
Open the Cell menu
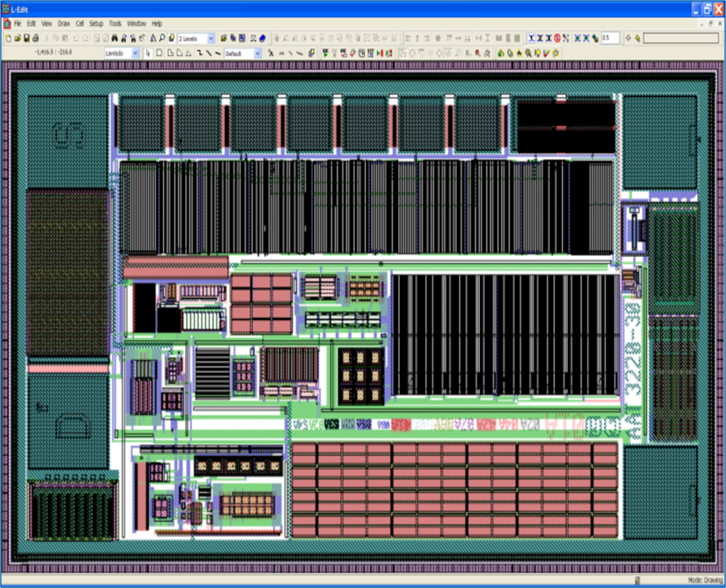coord(79,23)
